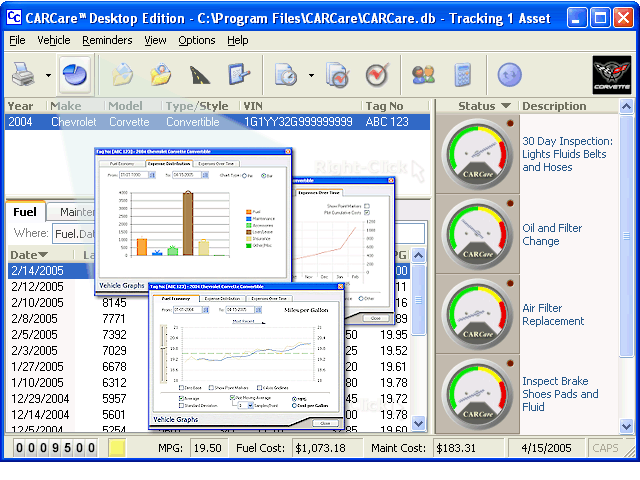Screen dimensions: 640x480
Task: Click the yellow square in the status bar
Action: 117,448
